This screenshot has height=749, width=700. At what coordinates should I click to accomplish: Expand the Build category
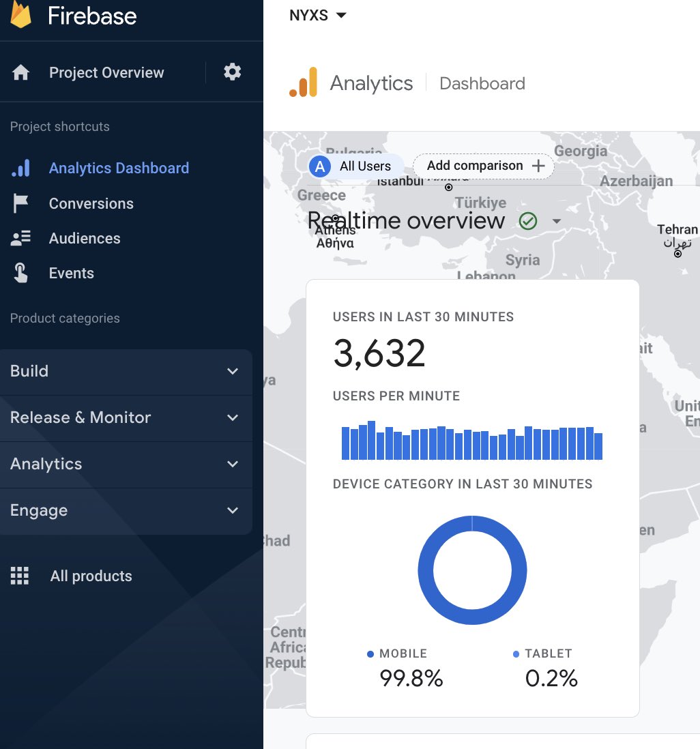point(126,371)
